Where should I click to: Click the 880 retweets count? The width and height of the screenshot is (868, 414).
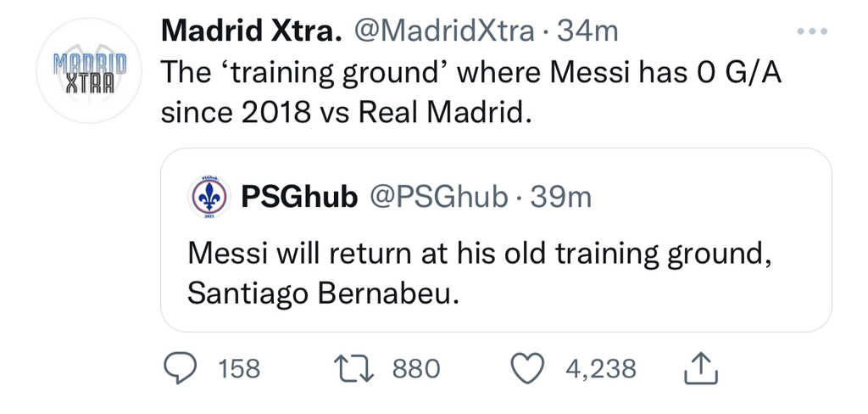click(x=416, y=368)
